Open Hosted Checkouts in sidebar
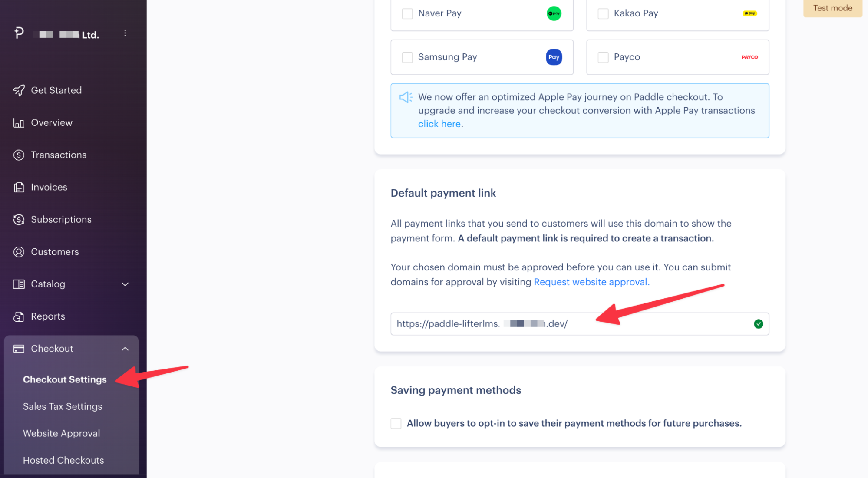 tap(63, 460)
